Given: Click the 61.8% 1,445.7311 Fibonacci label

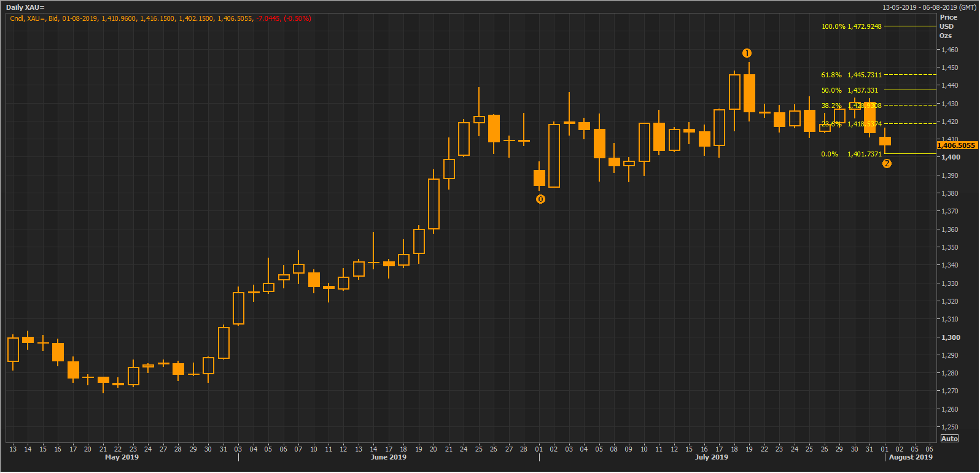Looking at the screenshot, I should coord(851,75).
